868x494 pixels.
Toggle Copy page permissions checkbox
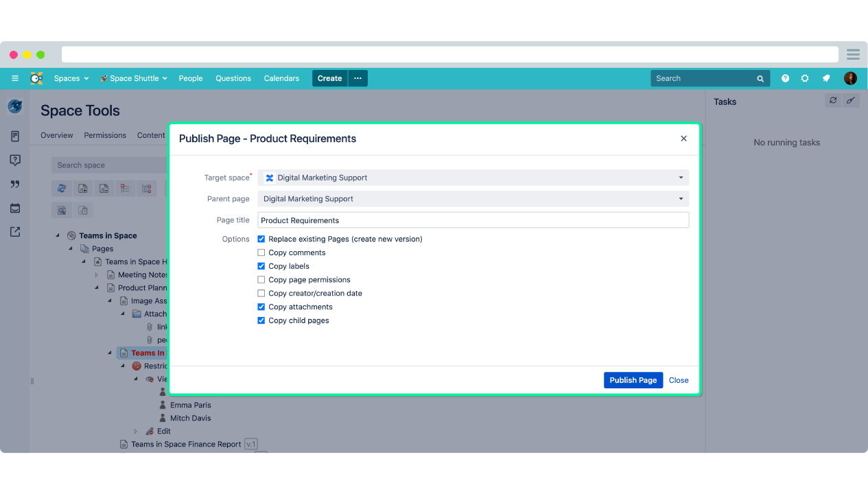[261, 280]
